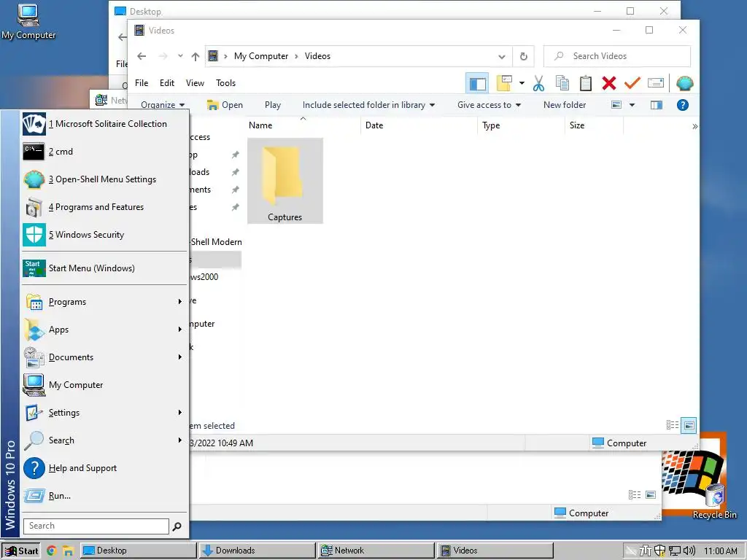
Task: Open the Tools menu
Action: [x=225, y=83]
